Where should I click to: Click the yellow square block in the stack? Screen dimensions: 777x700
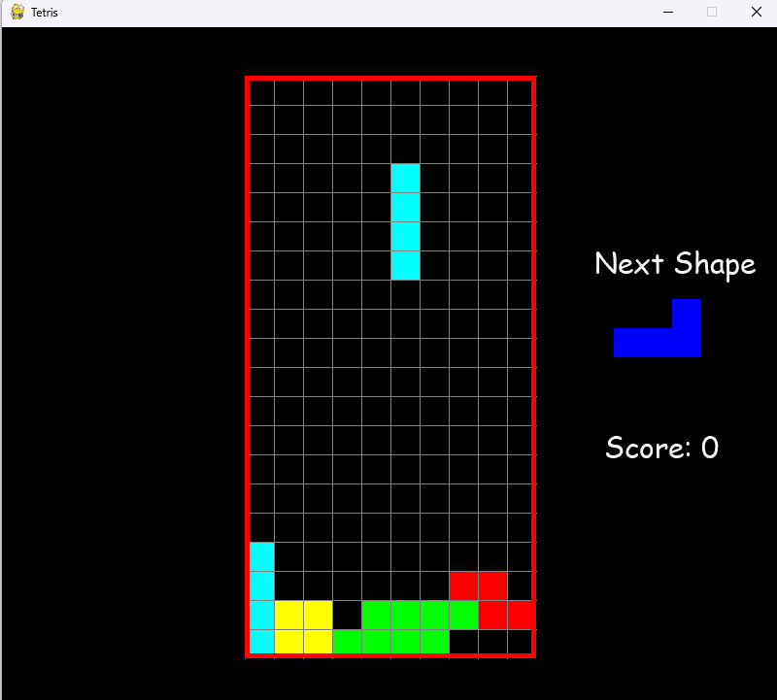click(x=303, y=627)
